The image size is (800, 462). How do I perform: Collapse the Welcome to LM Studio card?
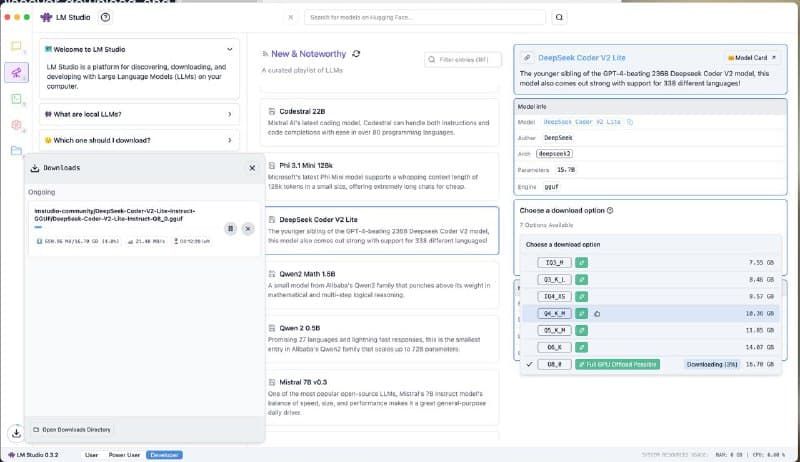pyautogui.click(x=230, y=49)
